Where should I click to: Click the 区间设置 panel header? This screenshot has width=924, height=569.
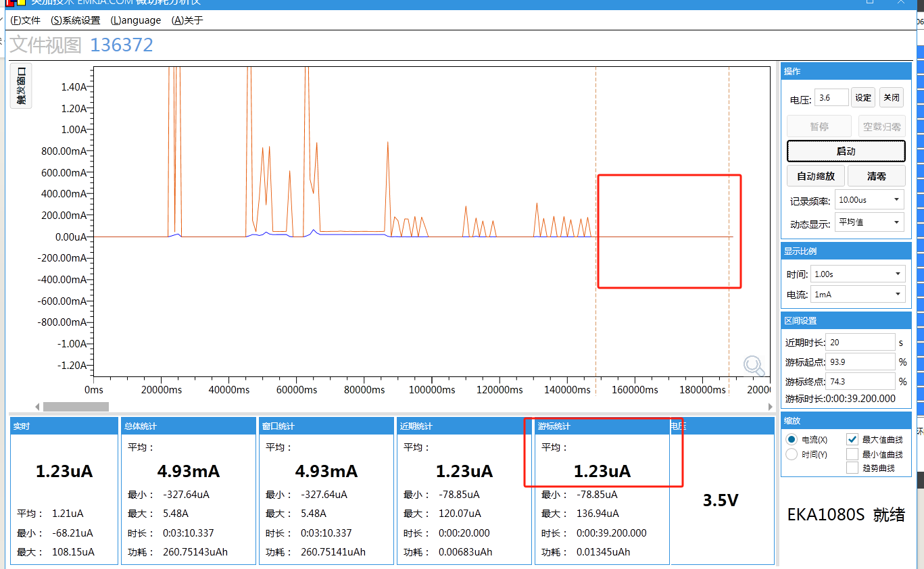click(846, 320)
